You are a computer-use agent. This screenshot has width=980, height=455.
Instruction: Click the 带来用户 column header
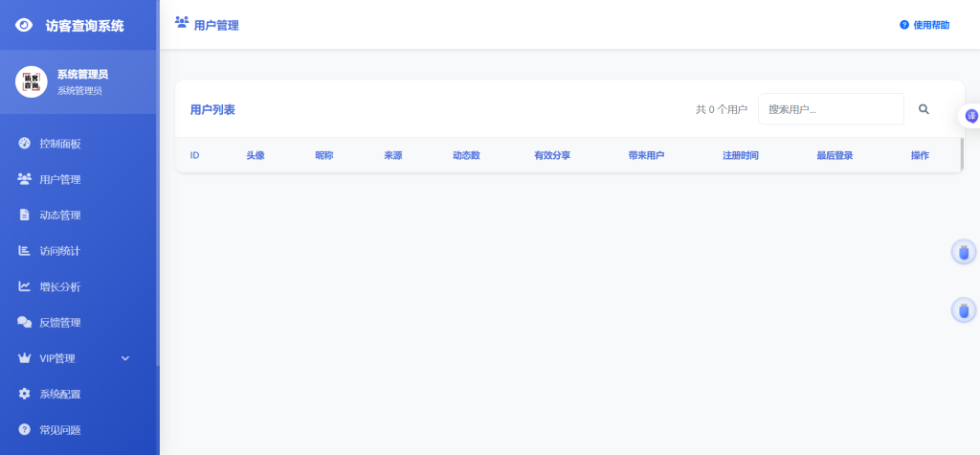click(646, 155)
